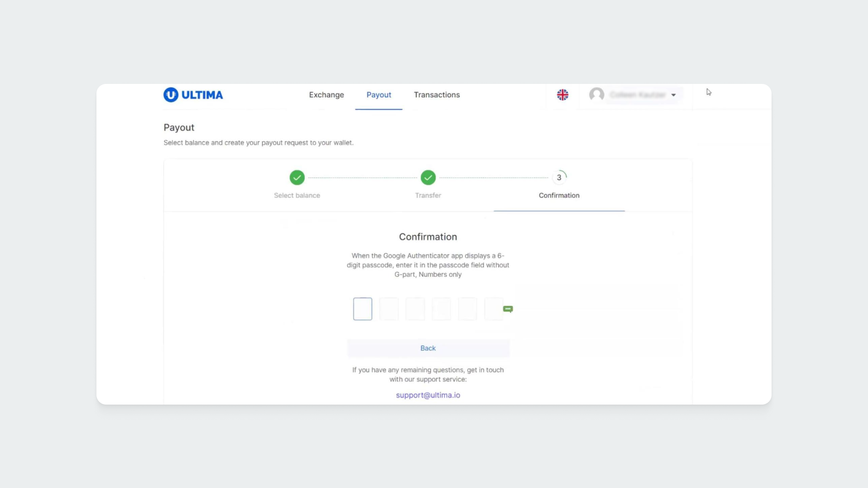868x488 pixels.
Task: Focus the first passcode digit box
Action: pyautogui.click(x=363, y=309)
